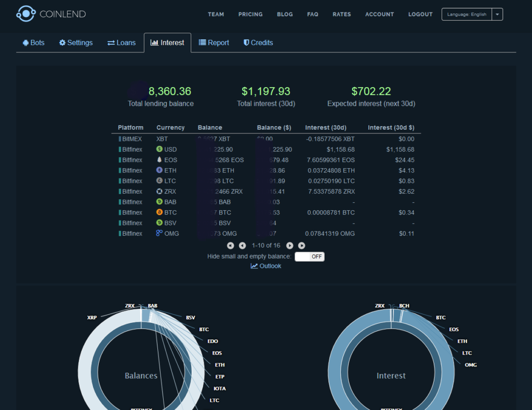
Task: Click the BCH label on Interest chart
Action: point(404,306)
